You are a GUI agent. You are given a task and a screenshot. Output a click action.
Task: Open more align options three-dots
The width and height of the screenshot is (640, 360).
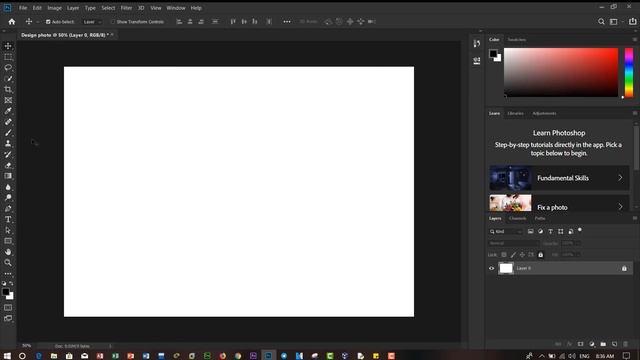pyautogui.click(x=287, y=22)
